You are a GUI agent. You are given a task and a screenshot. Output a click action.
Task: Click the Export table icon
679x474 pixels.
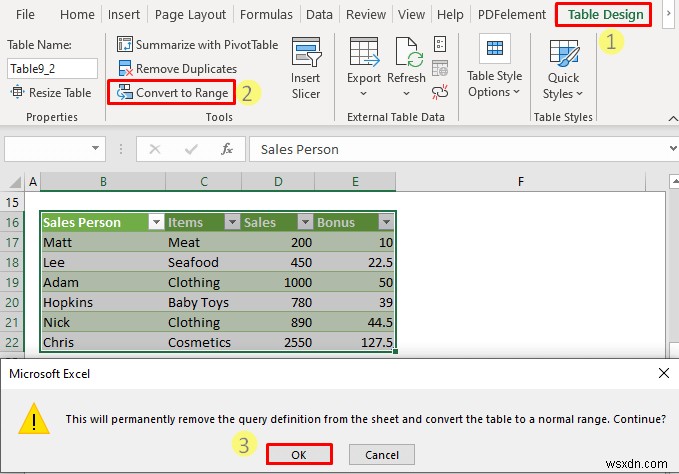(x=364, y=52)
